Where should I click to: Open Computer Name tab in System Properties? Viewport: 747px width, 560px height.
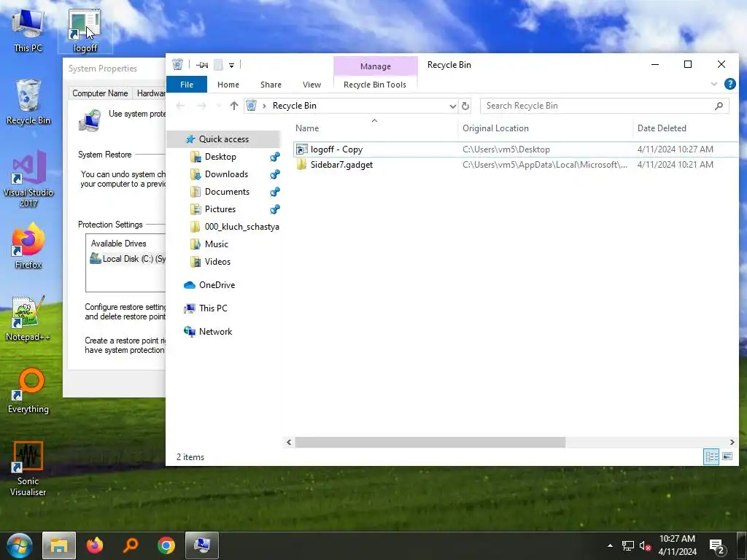pyautogui.click(x=100, y=93)
